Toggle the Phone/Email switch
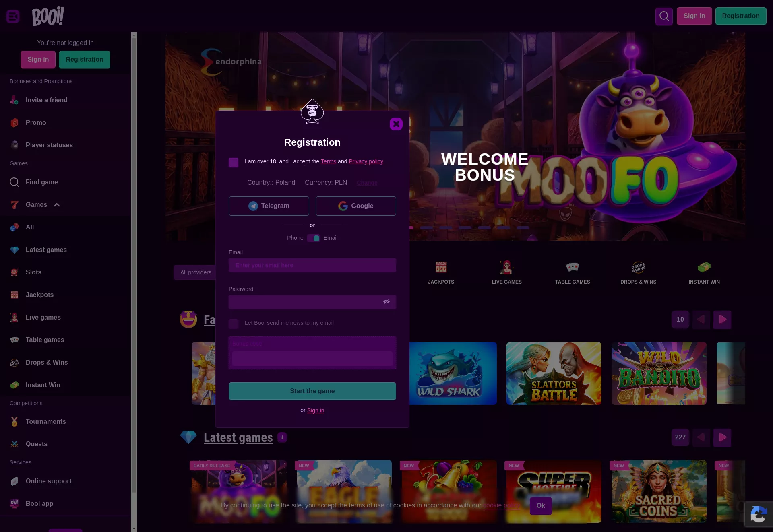The width and height of the screenshot is (773, 532). [x=313, y=238]
